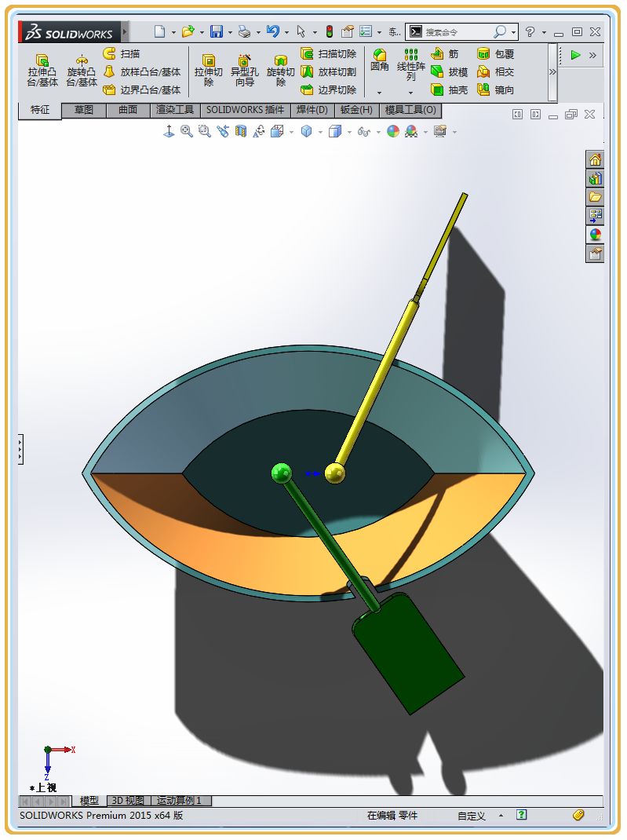
Task: Select 旋转切除 revolved cut tool
Action: 281,70
